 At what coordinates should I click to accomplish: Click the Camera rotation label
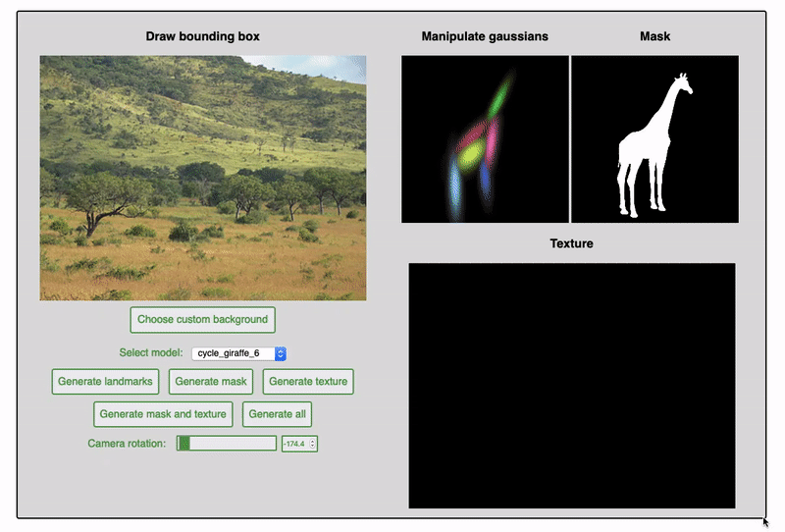click(127, 444)
